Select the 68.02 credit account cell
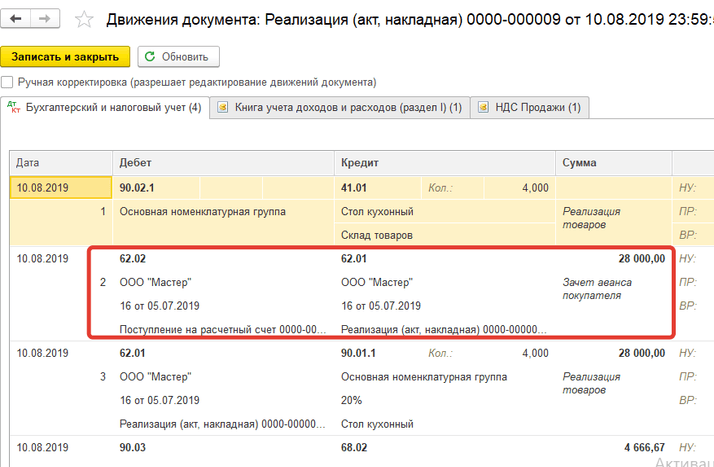Viewport: 714px width, 467px height. 355,448
